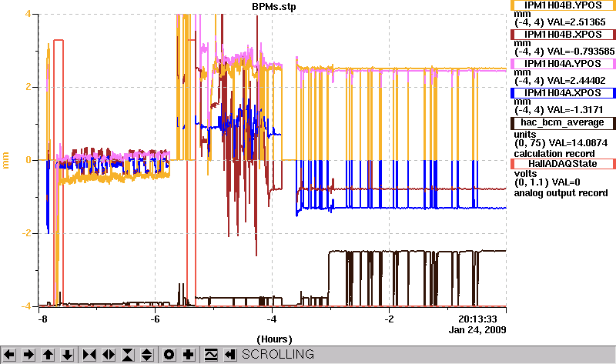Screen dimensions: 616x364
Task: Click the BPMs.stp plot title
Action: point(274,7)
